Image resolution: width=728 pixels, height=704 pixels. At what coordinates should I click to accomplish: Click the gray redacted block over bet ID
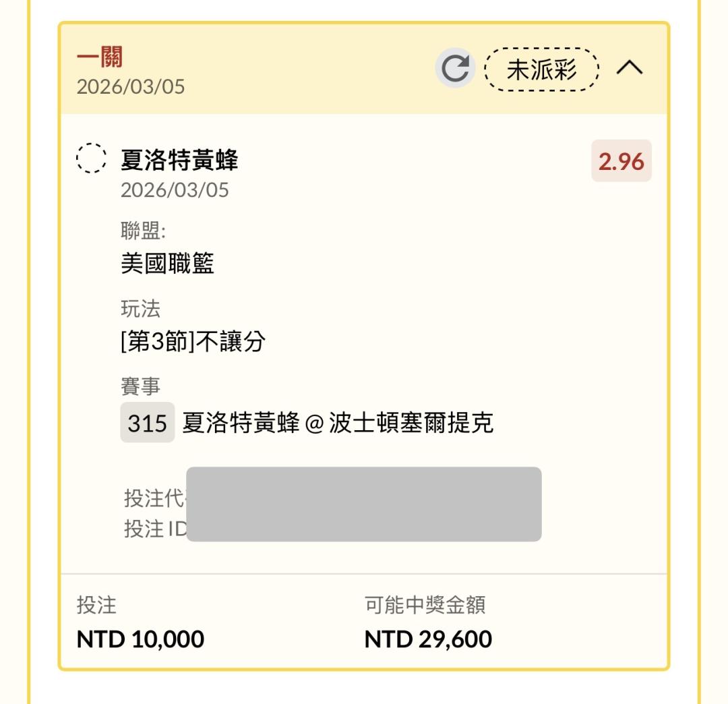click(x=364, y=504)
